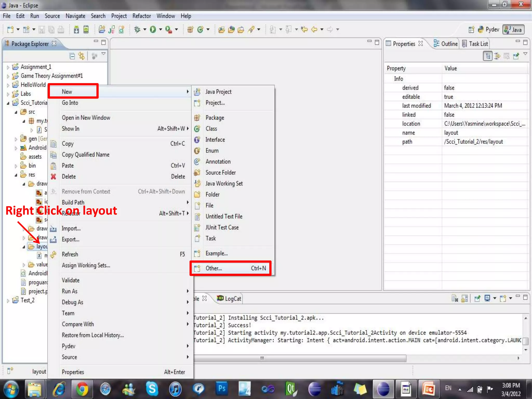Click the red Delete icon in context menu
Viewport: 532px width, 399px height.
[x=54, y=177]
